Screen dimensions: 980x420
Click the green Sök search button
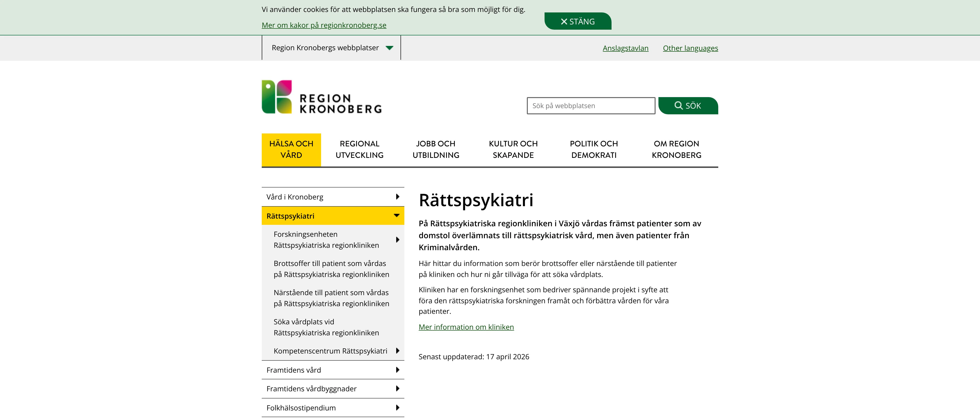(x=688, y=106)
